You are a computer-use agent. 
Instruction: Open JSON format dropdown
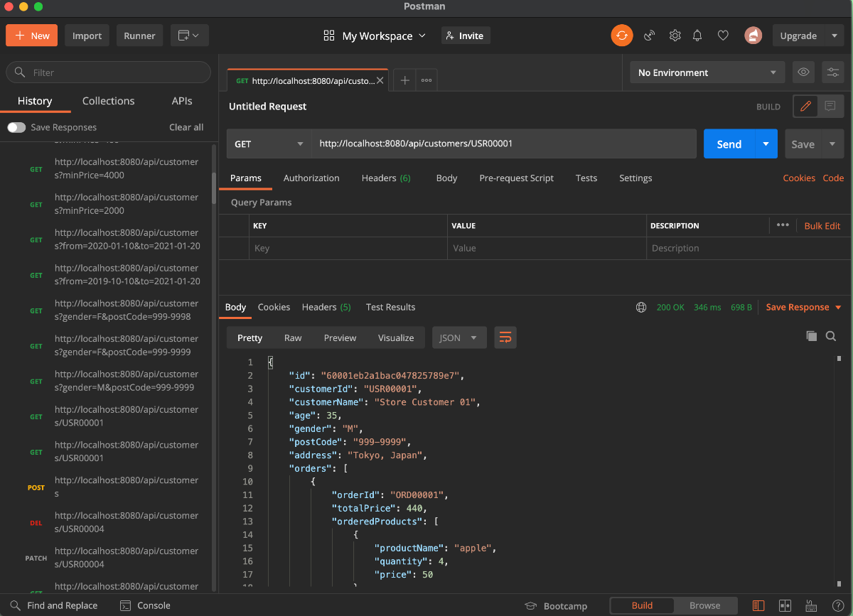459,337
